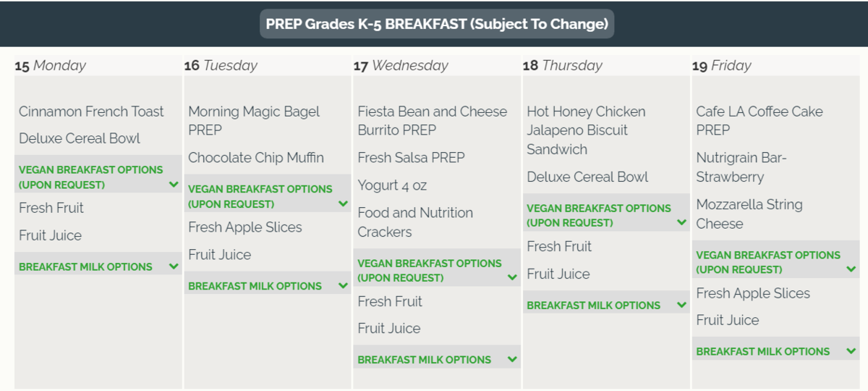This screenshot has width=868, height=391.
Task: Click the PREP Grades K-5 BREAKFAST header
Action: (437, 24)
